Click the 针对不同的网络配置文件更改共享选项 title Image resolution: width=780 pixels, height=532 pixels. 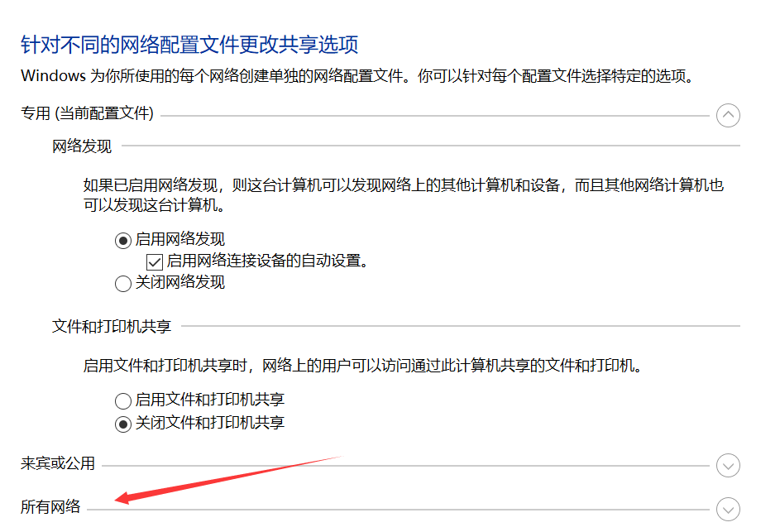[x=189, y=45]
